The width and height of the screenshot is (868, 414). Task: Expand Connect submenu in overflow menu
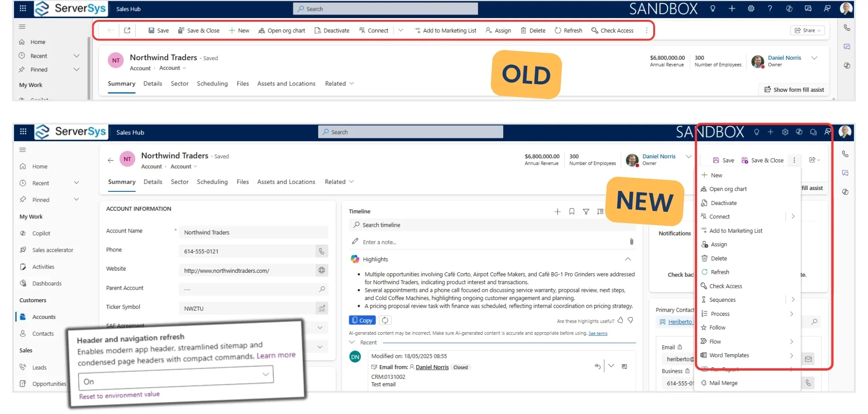point(793,217)
